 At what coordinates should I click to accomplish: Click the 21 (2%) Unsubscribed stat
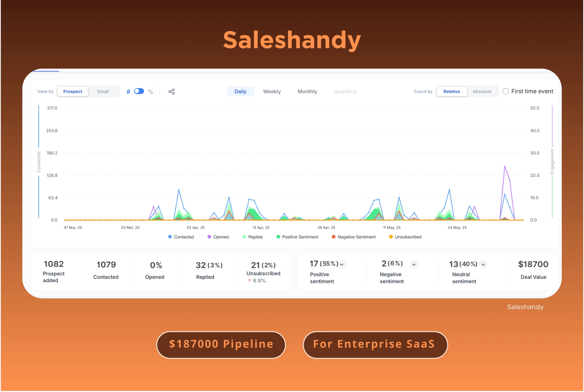click(x=264, y=272)
